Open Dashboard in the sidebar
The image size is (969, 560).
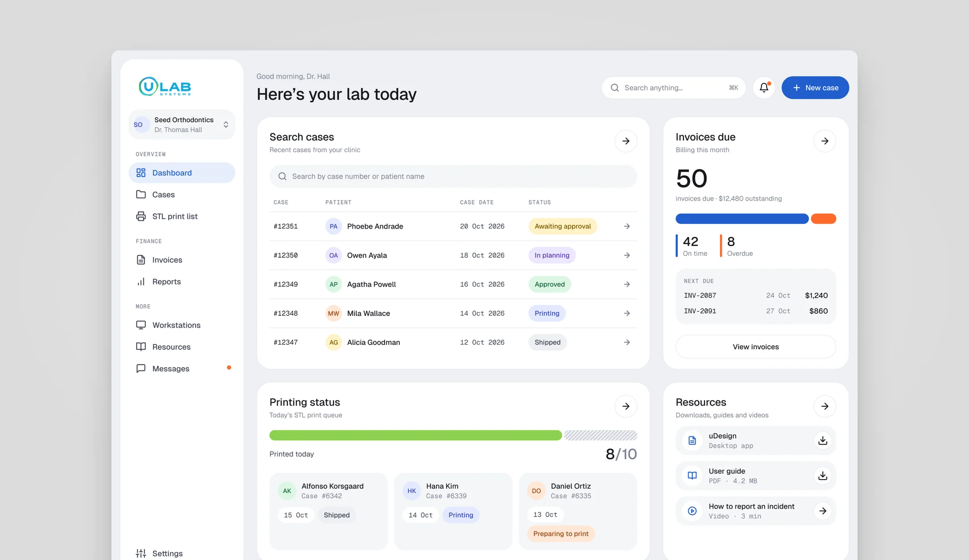tap(182, 173)
